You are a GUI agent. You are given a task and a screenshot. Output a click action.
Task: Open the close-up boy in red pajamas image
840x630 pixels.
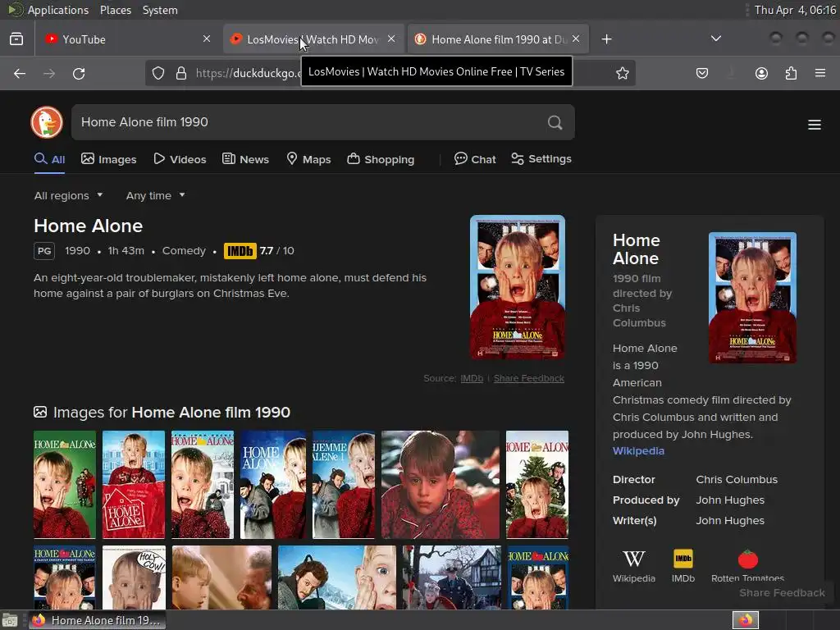[441, 484]
